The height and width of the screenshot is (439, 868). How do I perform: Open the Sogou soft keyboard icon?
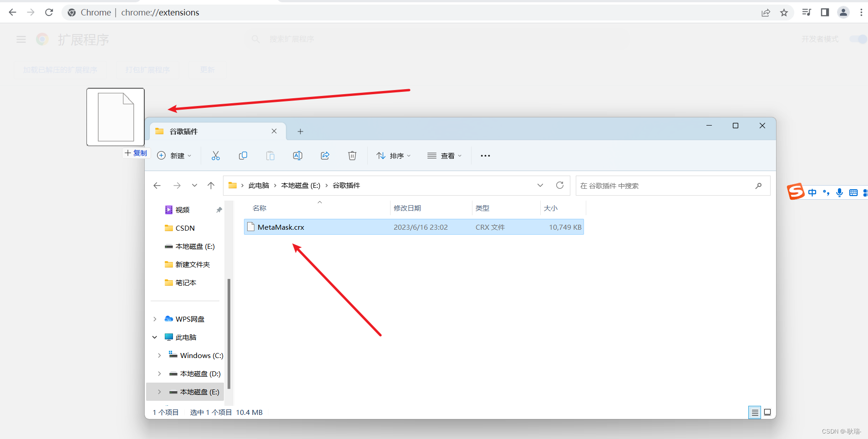(853, 192)
